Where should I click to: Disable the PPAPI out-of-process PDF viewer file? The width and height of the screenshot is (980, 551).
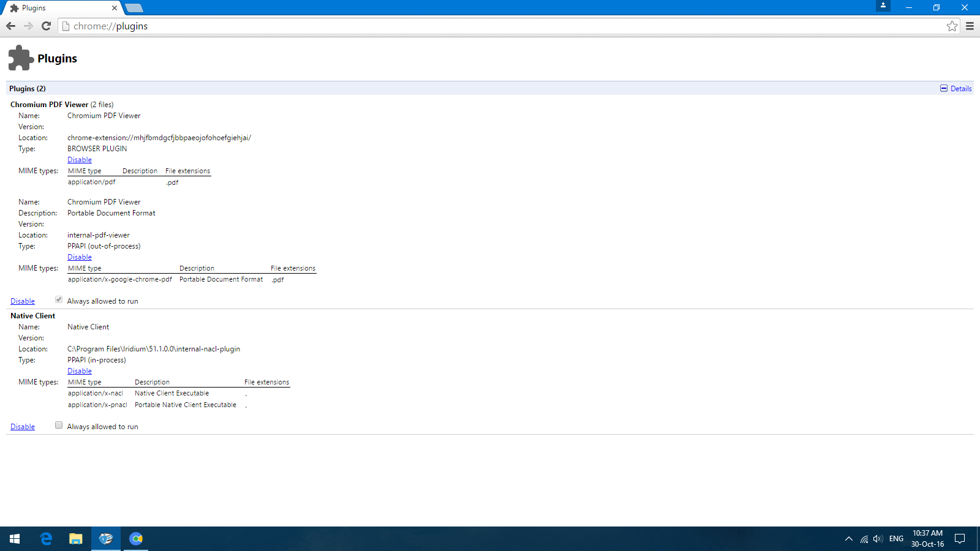point(80,257)
